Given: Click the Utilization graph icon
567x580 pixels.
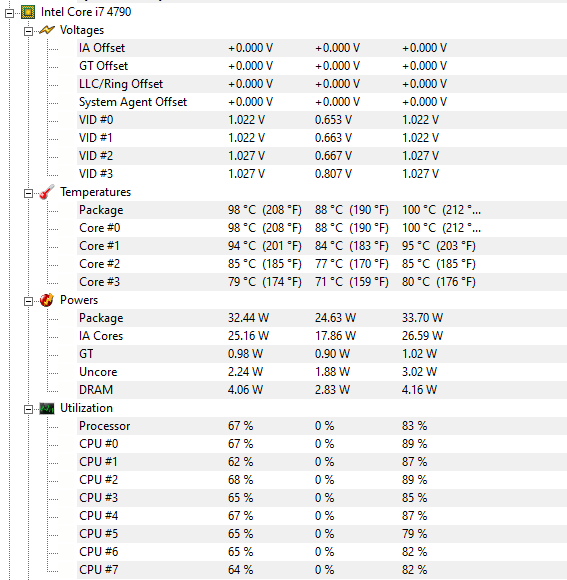Looking at the screenshot, I should [x=47, y=408].
